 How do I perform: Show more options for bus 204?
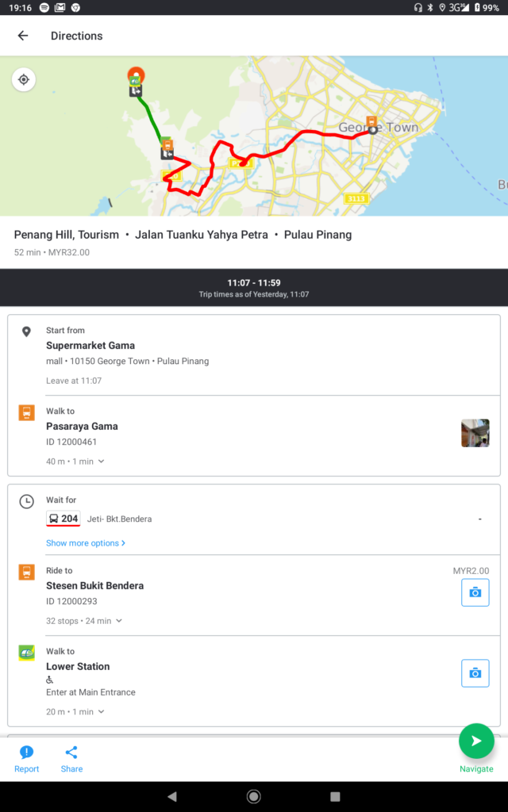tap(86, 543)
